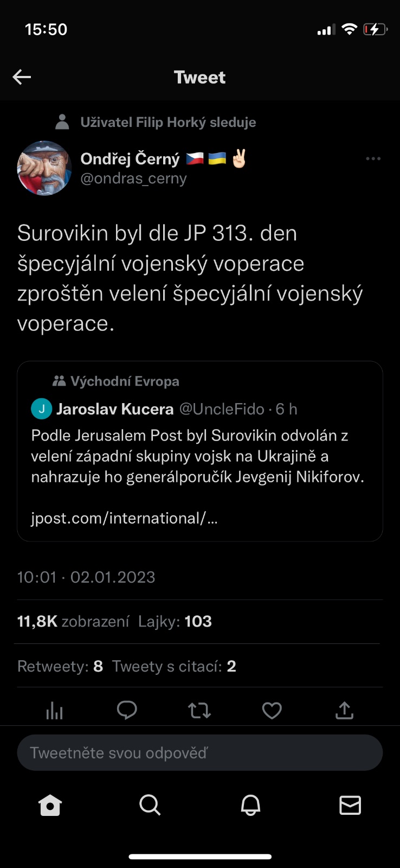This screenshot has width=400, height=868.
Task: Like the tweet with heart icon
Action: pos(272,710)
